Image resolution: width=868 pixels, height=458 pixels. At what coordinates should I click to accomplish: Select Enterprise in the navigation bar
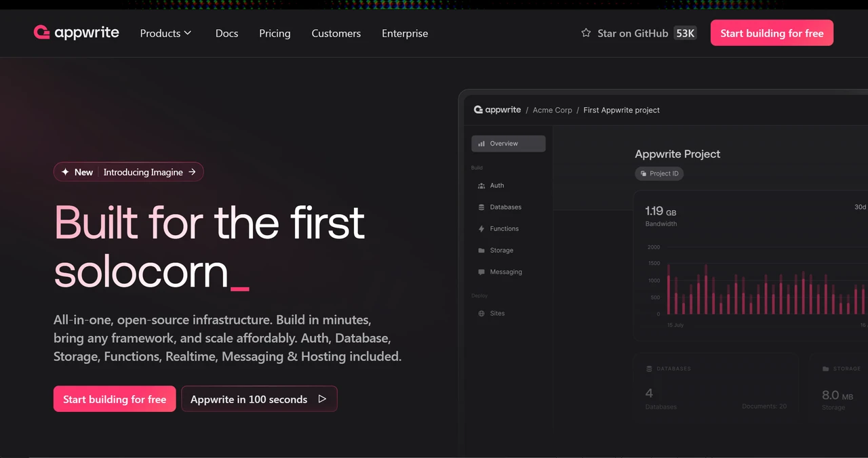point(405,33)
